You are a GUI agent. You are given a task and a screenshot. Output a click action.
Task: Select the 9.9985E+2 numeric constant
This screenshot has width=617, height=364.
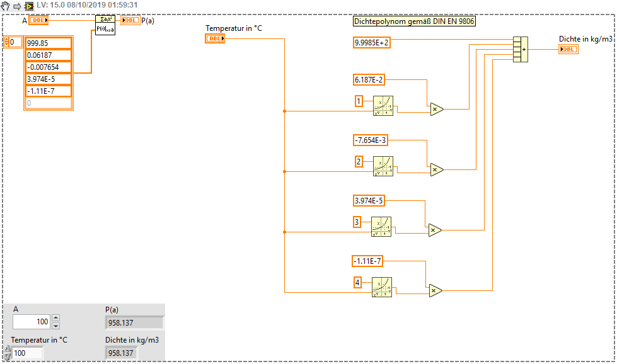click(x=371, y=43)
